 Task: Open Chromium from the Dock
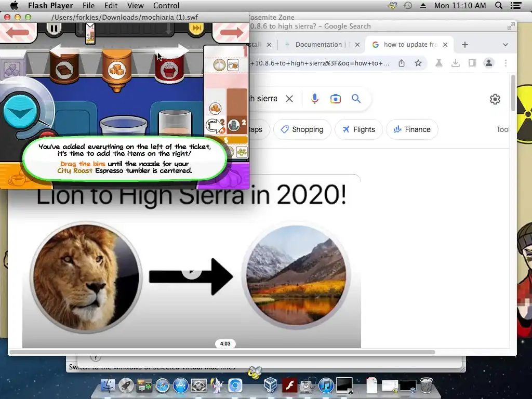(235, 386)
